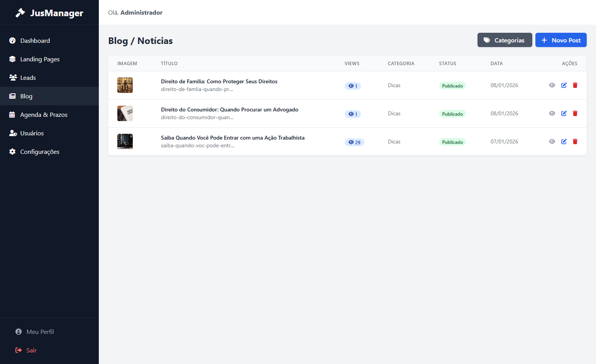Click the edit icon for Direito de Família post
Viewport: 596px width, 364px height.
564,85
